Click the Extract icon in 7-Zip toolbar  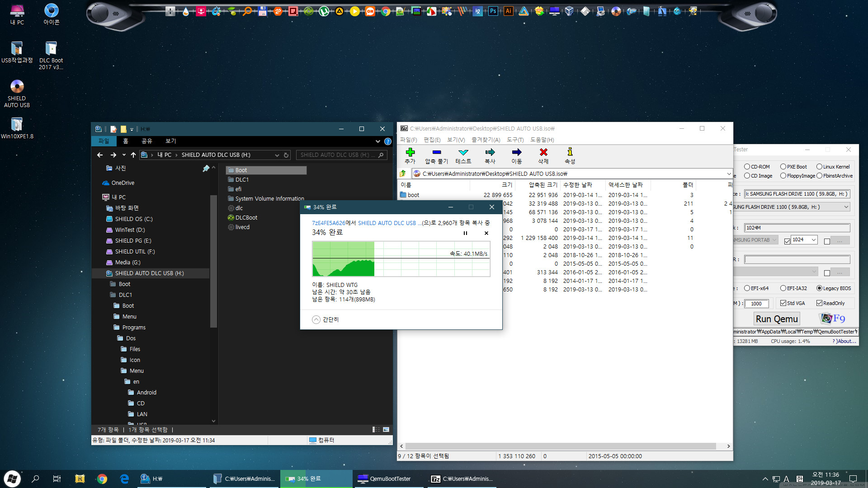pyautogui.click(x=436, y=152)
